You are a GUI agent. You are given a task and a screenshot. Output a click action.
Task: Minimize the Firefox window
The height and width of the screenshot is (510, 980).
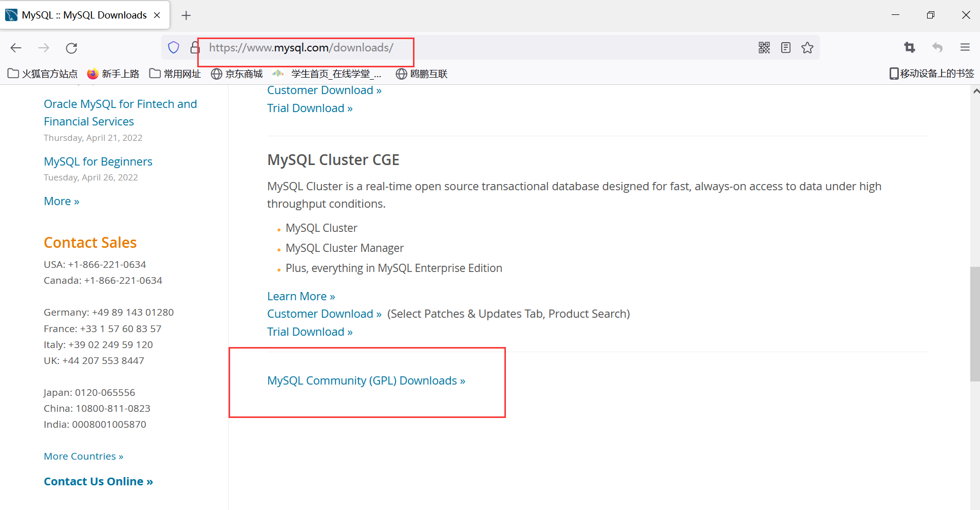point(896,15)
